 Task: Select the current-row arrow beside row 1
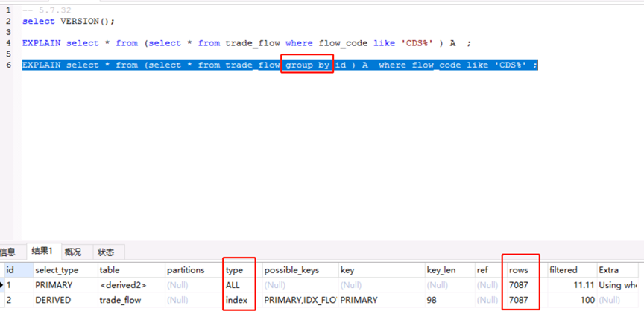[x=1, y=285]
